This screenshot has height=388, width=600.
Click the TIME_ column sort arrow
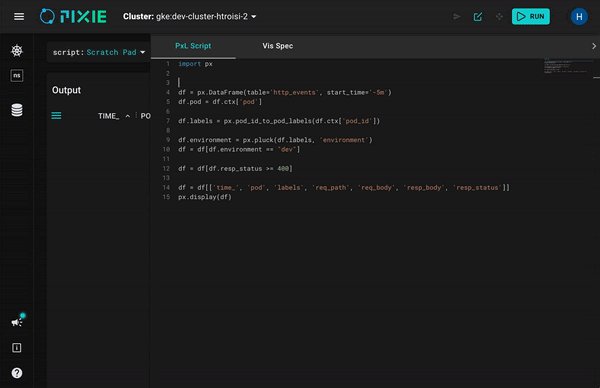[128, 116]
